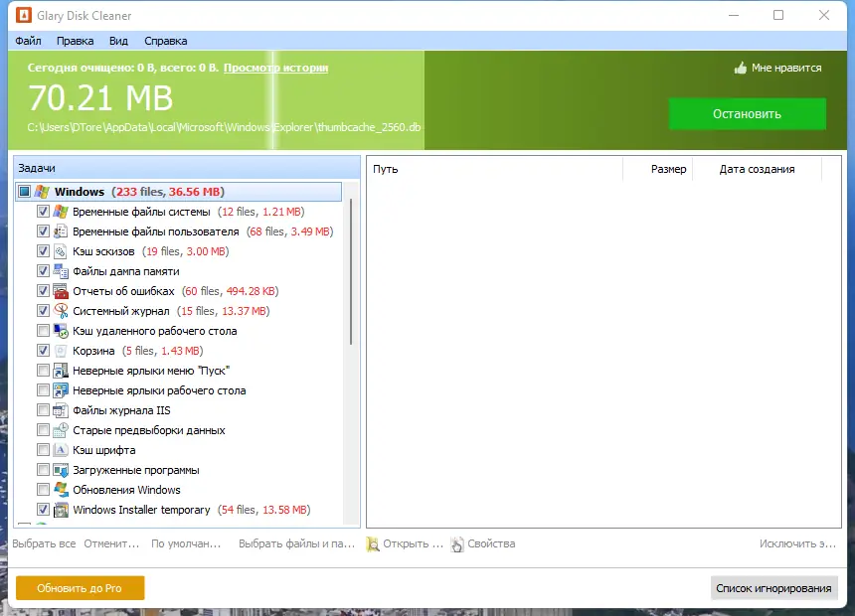The width and height of the screenshot is (855, 616).
Task: Toggle the Windows group checkbox
Action: (x=25, y=192)
